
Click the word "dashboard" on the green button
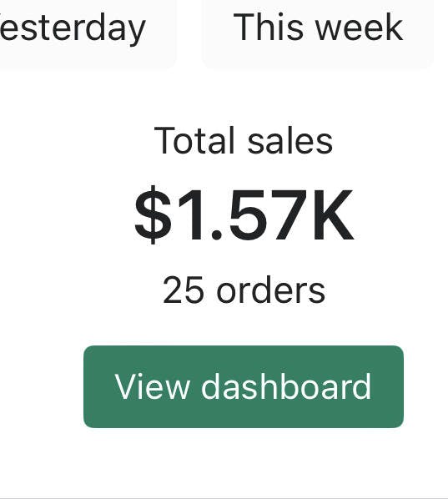(286, 386)
